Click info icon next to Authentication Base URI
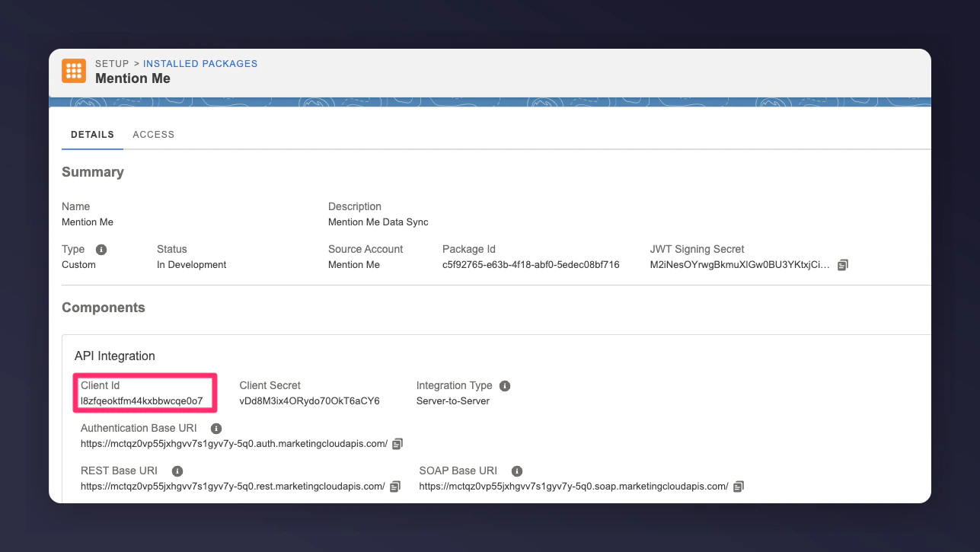This screenshot has width=980, height=552. click(216, 429)
